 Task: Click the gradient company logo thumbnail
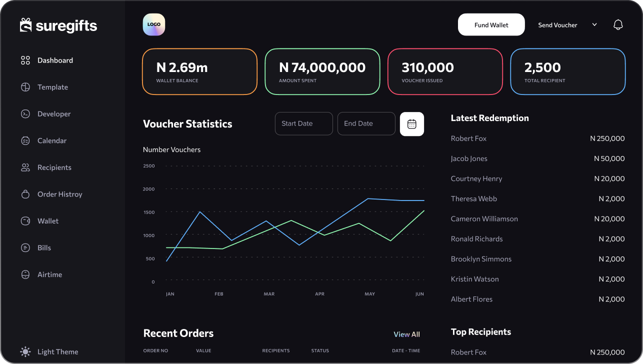[x=153, y=24]
